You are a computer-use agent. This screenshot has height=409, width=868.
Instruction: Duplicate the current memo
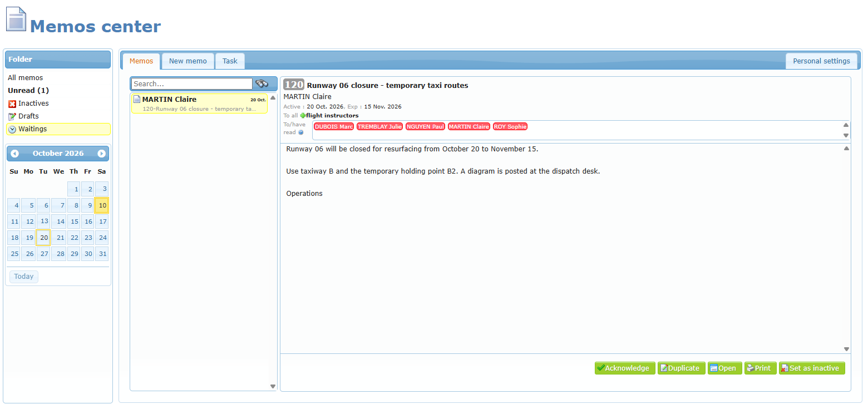click(682, 368)
